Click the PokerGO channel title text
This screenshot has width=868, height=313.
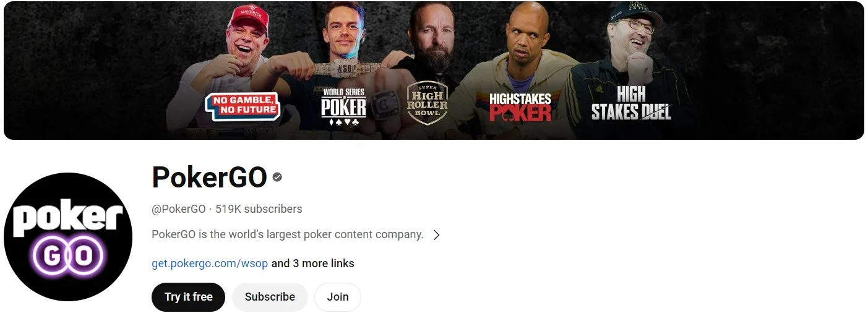(209, 178)
